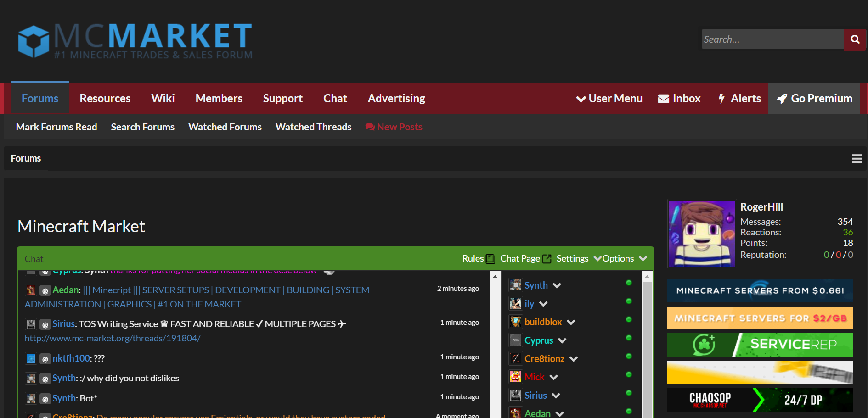Expand the chevron next to user ily
The height and width of the screenshot is (418, 868).
pos(543,304)
